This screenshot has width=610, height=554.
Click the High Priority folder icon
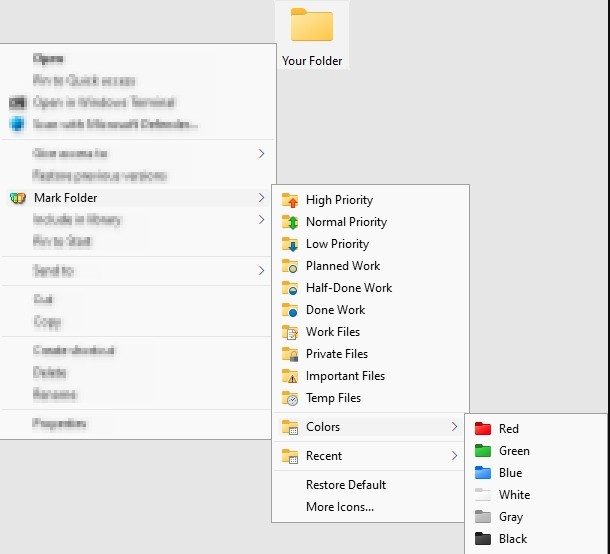290,200
